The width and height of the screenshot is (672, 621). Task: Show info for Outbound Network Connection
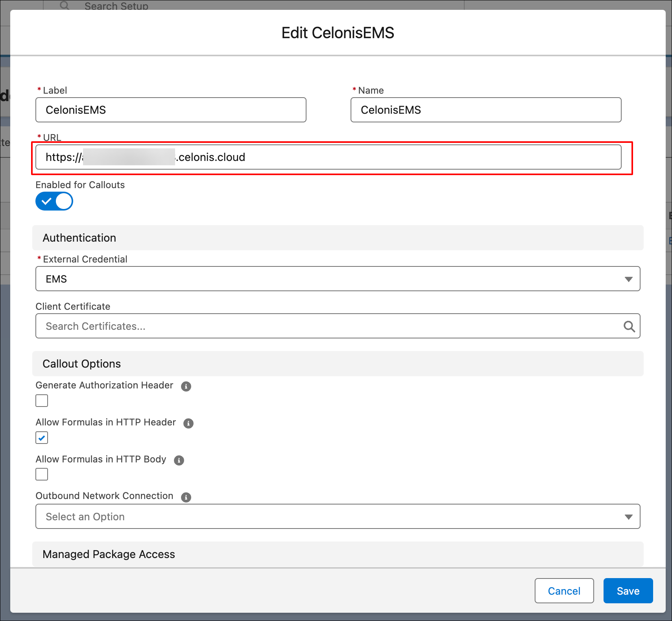click(x=186, y=497)
